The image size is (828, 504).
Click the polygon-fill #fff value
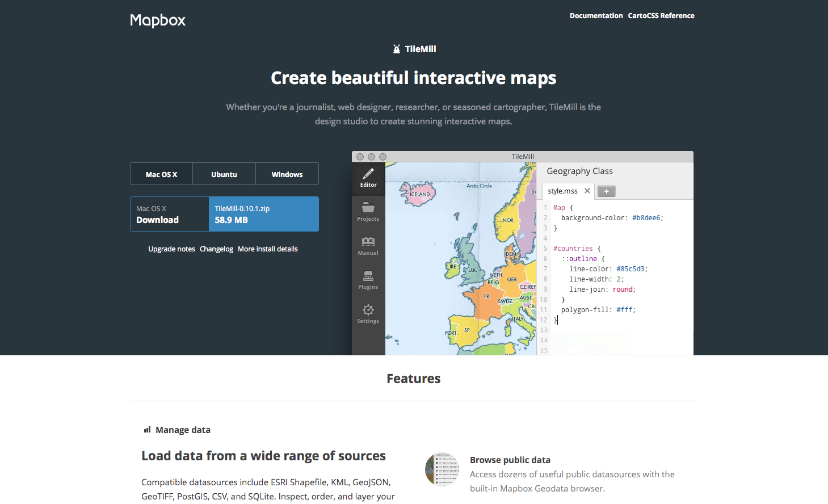coord(624,310)
